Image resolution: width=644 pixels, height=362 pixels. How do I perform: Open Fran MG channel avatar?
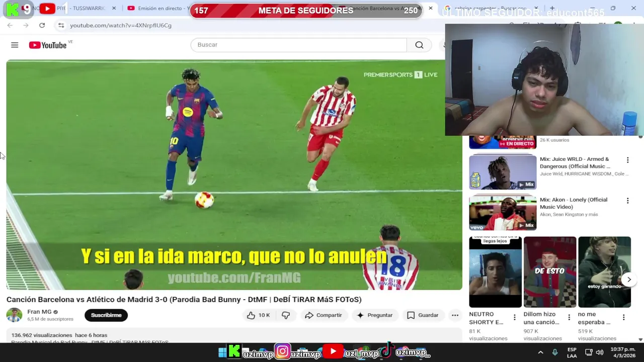click(14, 315)
